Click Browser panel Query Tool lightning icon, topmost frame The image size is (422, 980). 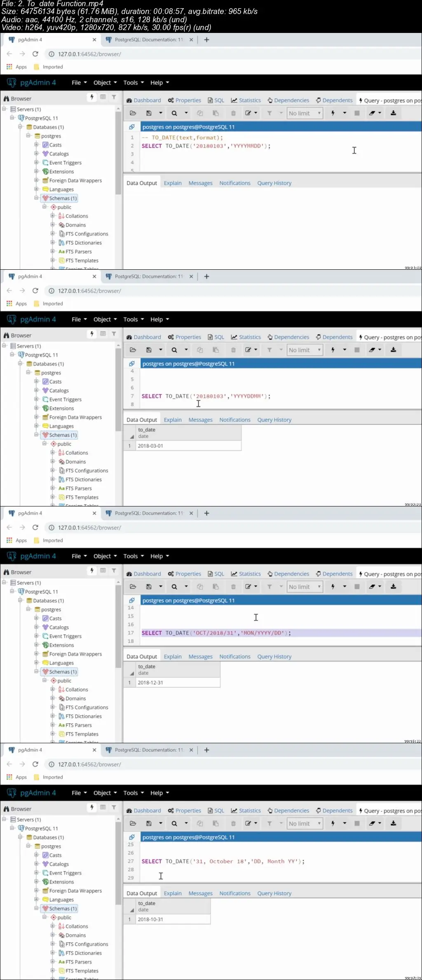[92, 97]
